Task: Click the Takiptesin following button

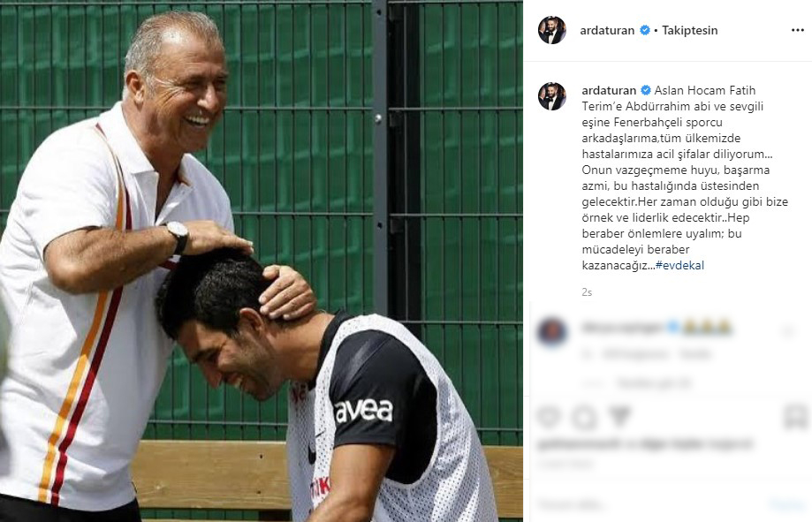Action: (690, 31)
